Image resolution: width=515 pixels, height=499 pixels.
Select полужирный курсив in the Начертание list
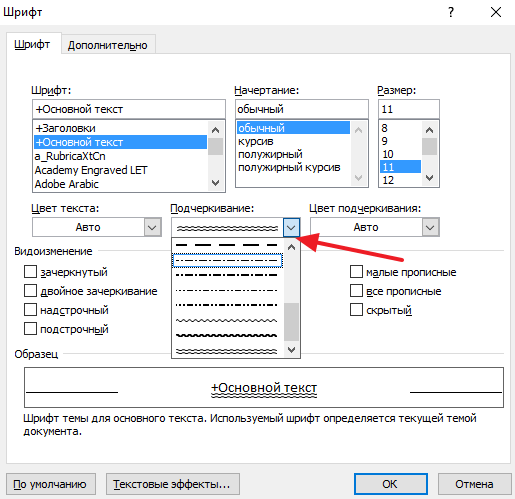(x=289, y=167)
